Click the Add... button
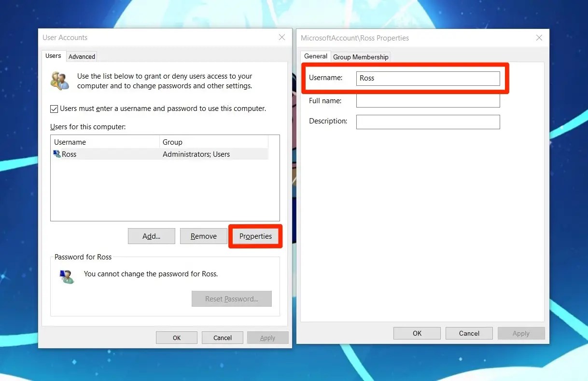The image size is (588, 381). [x=152, y=236]
